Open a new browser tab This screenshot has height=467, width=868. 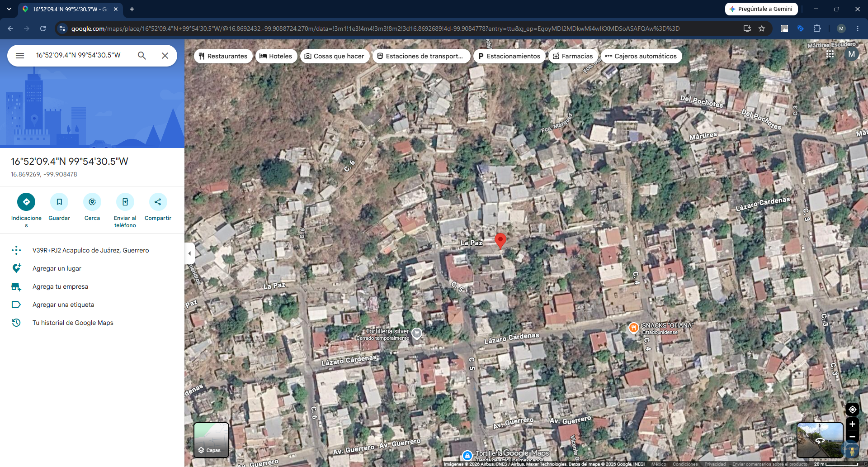click(x=132, y=9)
